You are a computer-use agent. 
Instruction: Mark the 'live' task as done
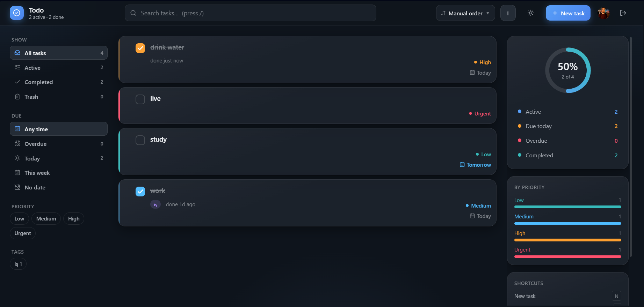pos(140,99)
